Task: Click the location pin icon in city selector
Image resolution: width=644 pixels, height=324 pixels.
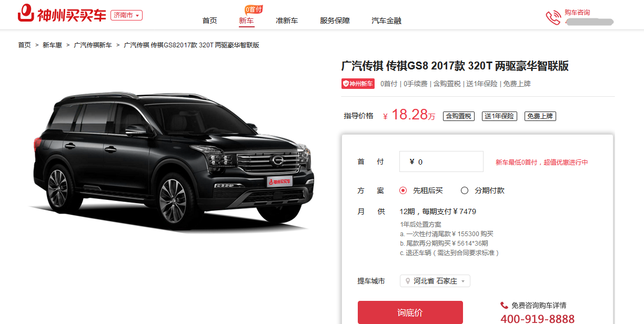Action: pos(407,281)
